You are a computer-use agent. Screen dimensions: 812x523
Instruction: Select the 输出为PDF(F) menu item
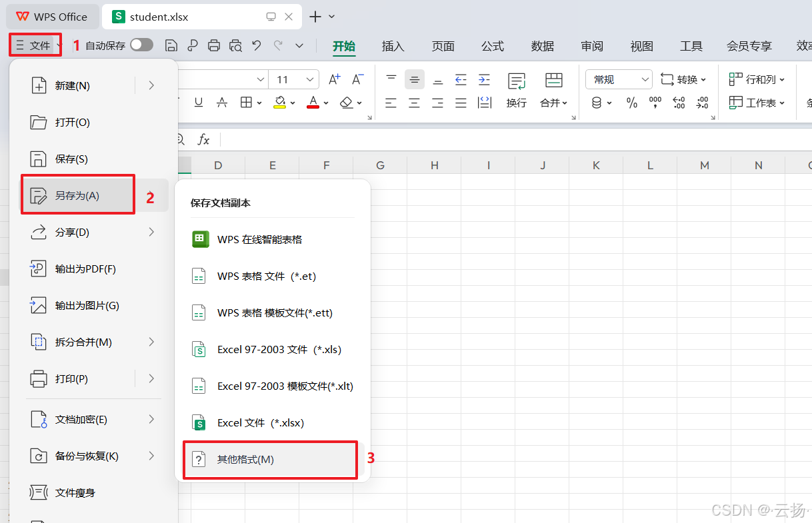point(94,268)
